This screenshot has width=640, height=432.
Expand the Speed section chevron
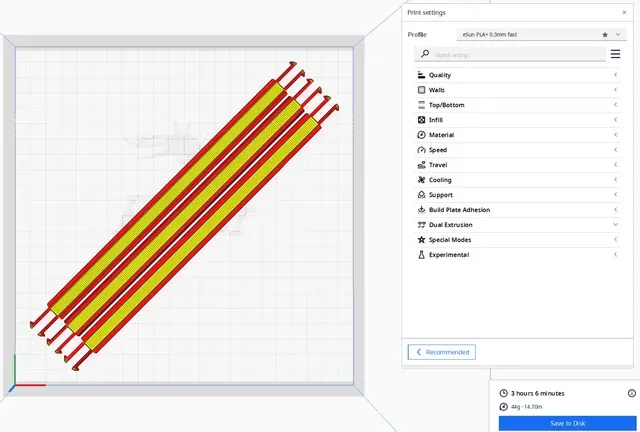[615, 149]
